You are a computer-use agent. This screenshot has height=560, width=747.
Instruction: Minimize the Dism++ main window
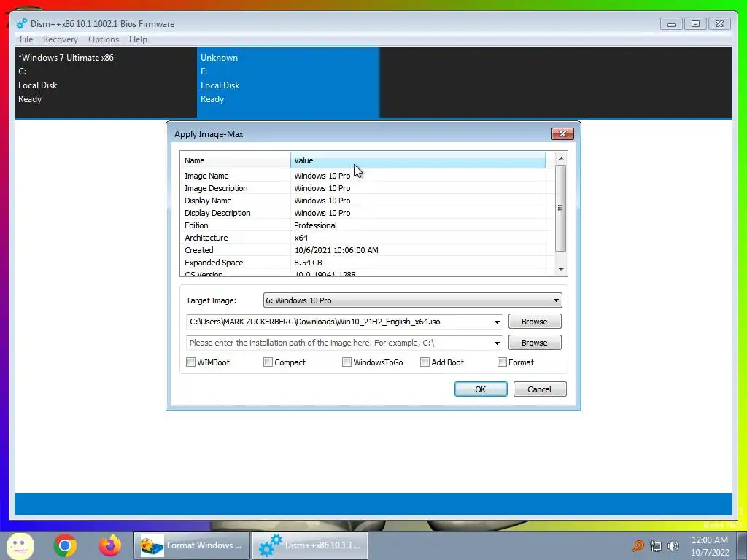click(x=671, y=24)
